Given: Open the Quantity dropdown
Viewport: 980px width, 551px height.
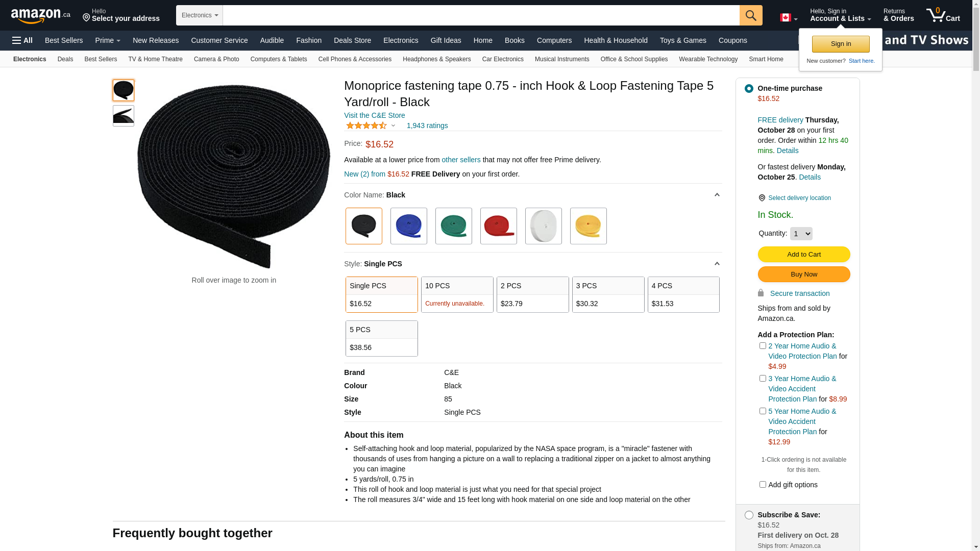Looking at the screenshot, I should pos(801,234).
